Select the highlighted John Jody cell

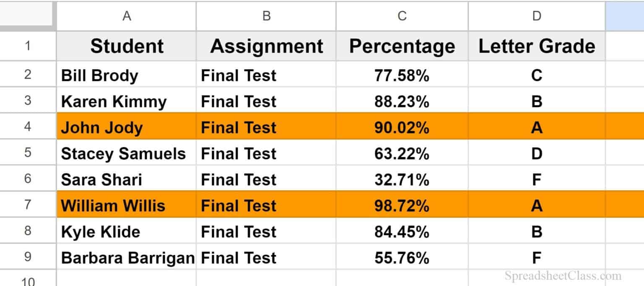pyautogui.click(x=126, y=127)
